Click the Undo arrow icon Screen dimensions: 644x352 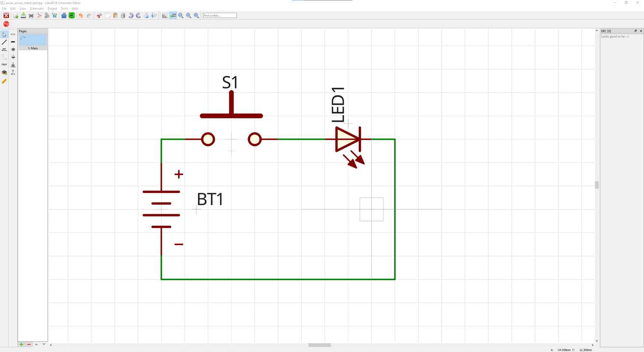tap(81, 16)
